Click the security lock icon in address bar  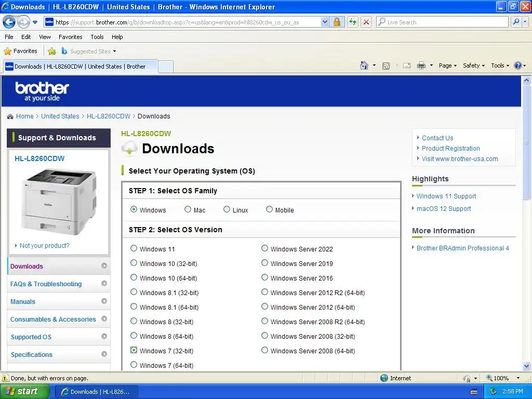(x=337, y=22)
